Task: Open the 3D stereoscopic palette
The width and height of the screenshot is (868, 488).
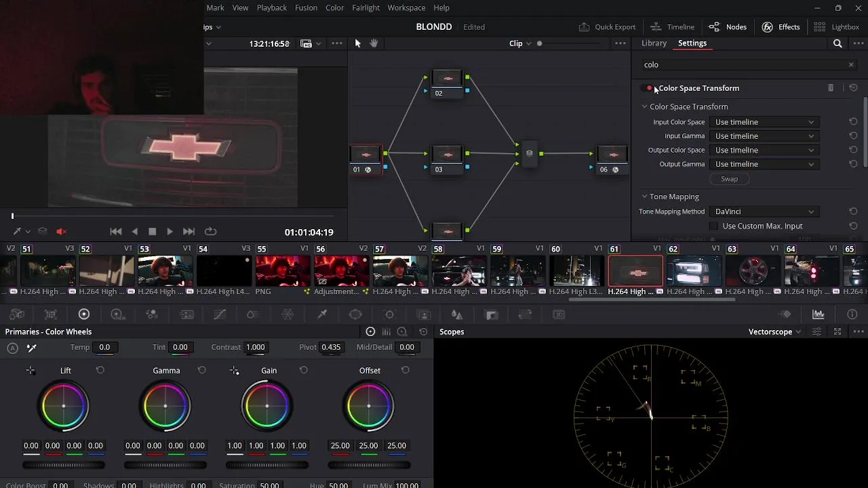Action: [559, 314]
